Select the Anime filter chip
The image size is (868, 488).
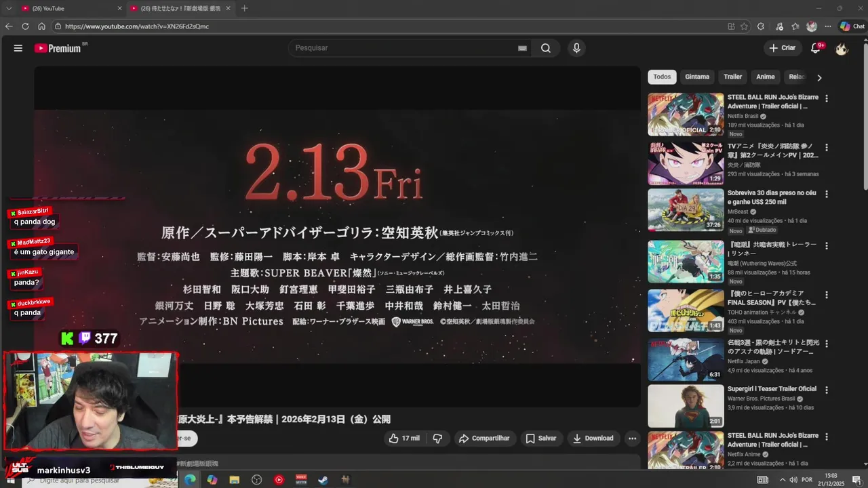pos(766,77)
